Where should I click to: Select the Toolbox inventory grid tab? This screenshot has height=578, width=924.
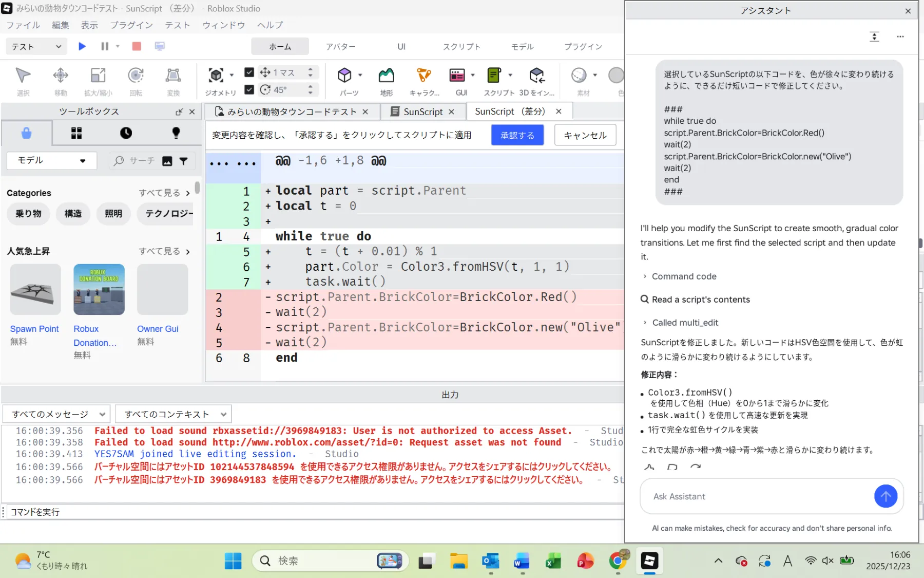(x=76, y=133)
